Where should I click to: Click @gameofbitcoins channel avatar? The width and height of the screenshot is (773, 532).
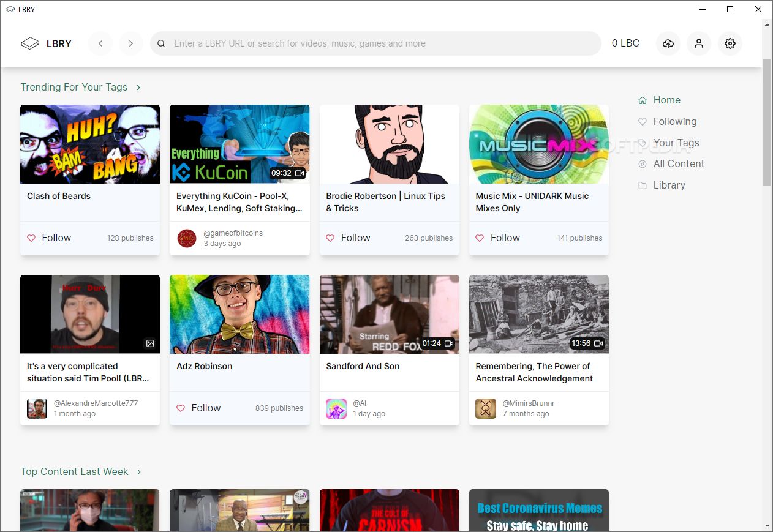pyautogui.click(x=186, y=238)
